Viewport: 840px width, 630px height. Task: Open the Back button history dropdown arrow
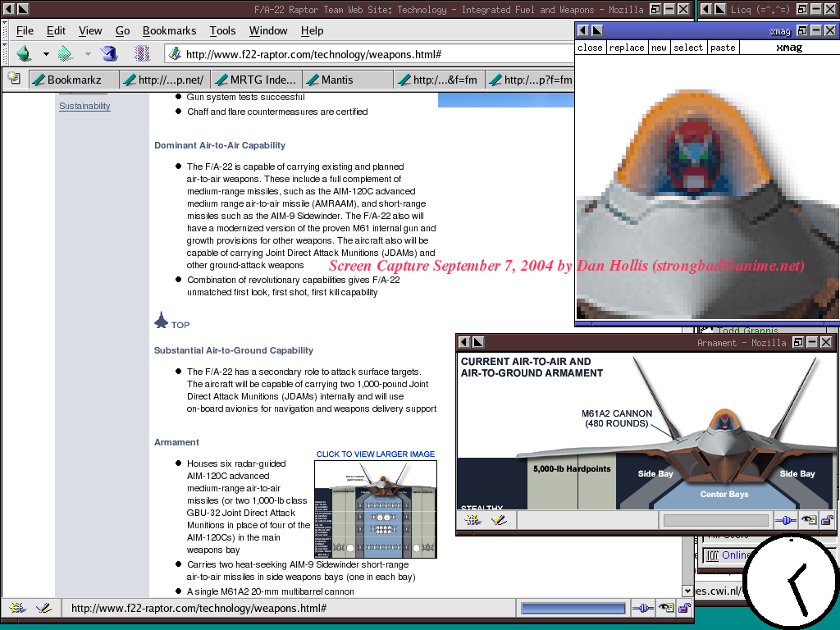pyautogui.click(x=46, y=55)
